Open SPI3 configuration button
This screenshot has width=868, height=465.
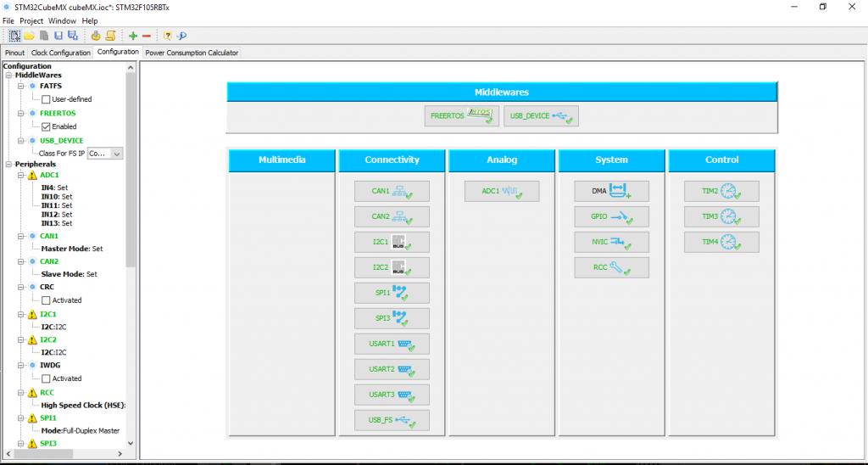point(392,318)
